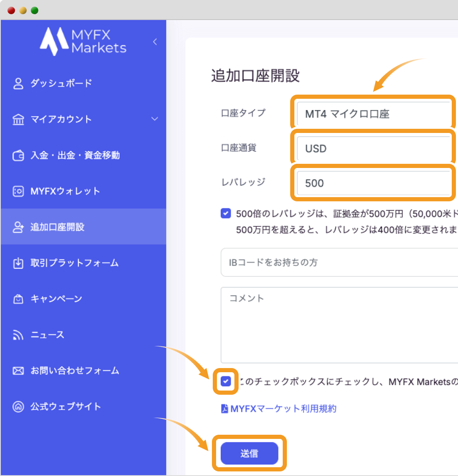
Task: Click the Campaign shopping bag icon
Action: point(18,299)
